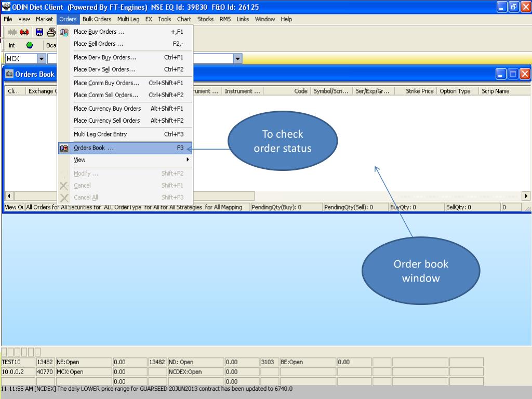Image resolution: width=532 pixels, height=399 pixels.
Task: Open the Links menu
Action: click(x=243, y=19)
